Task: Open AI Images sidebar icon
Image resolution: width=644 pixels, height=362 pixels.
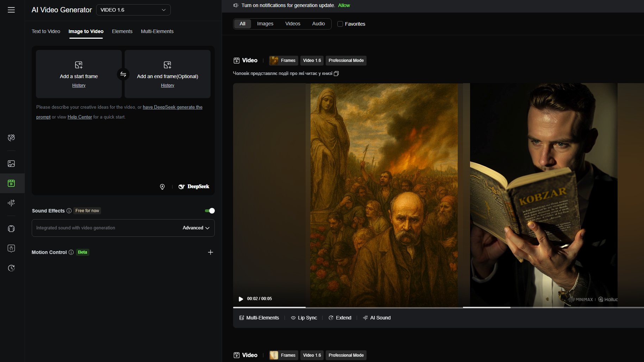Action: (x=11, y=164)
